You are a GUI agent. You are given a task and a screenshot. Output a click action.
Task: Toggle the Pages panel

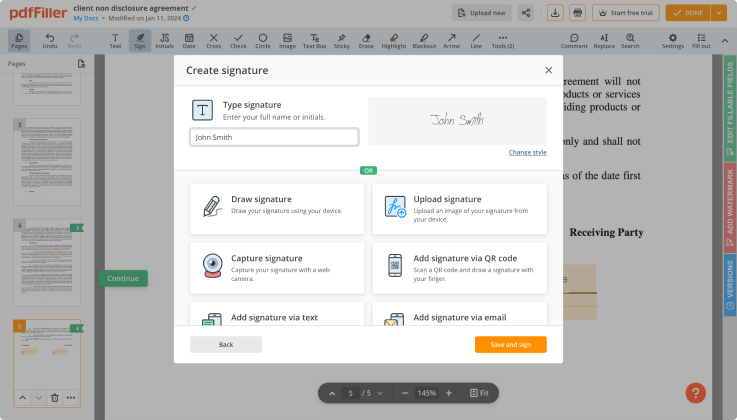coord(18,40)
